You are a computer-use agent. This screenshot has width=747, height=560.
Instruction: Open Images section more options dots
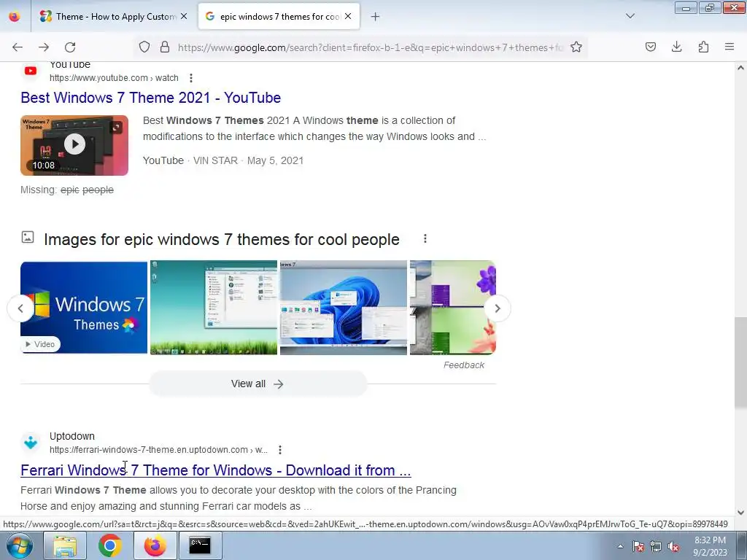pos(425,238)
